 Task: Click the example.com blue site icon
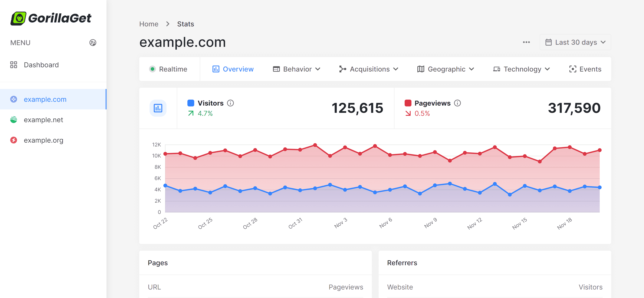pyautogui.click(x=13, y=99)
